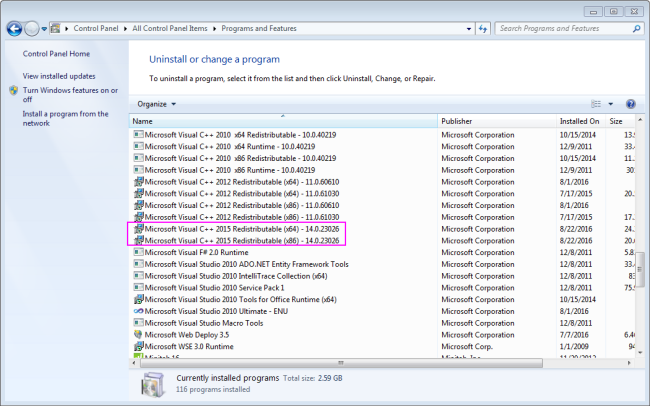
Task: Open the address bar history dropdown arrow
Action: 469,29
